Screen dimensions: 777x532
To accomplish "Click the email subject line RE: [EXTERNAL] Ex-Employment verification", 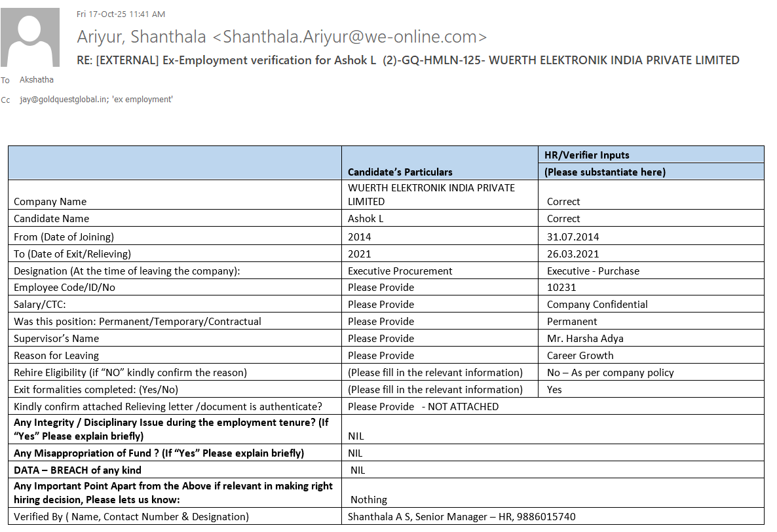I will pyautogui.click(x=407, y=60).
